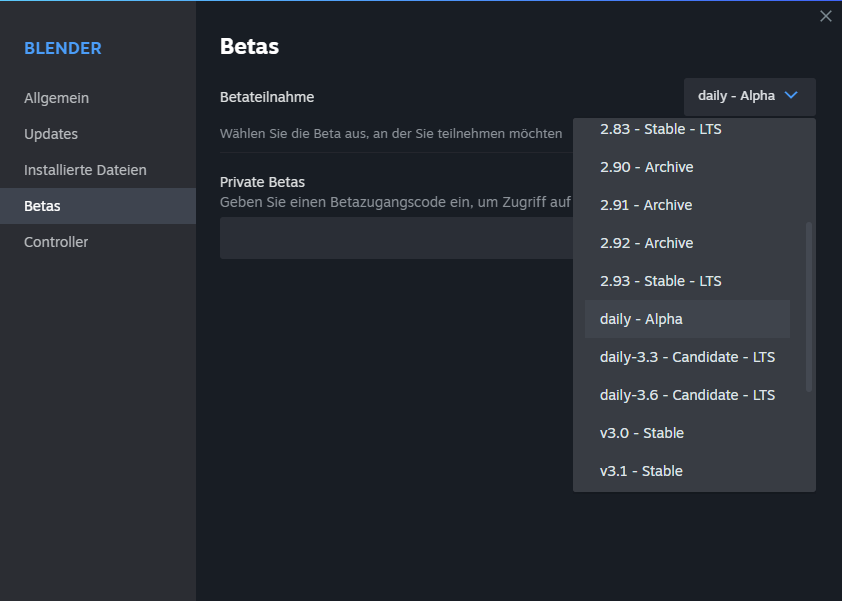Pick 2.92 - Archive from list

pos(687,243)
